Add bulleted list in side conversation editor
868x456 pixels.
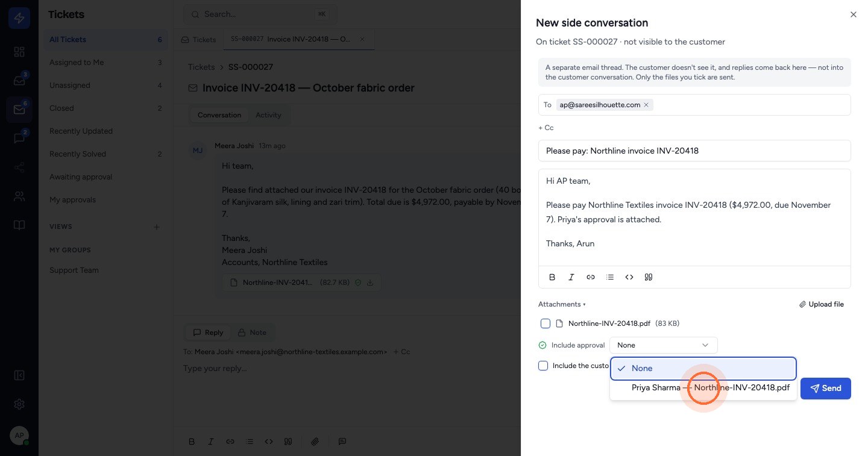610,277
